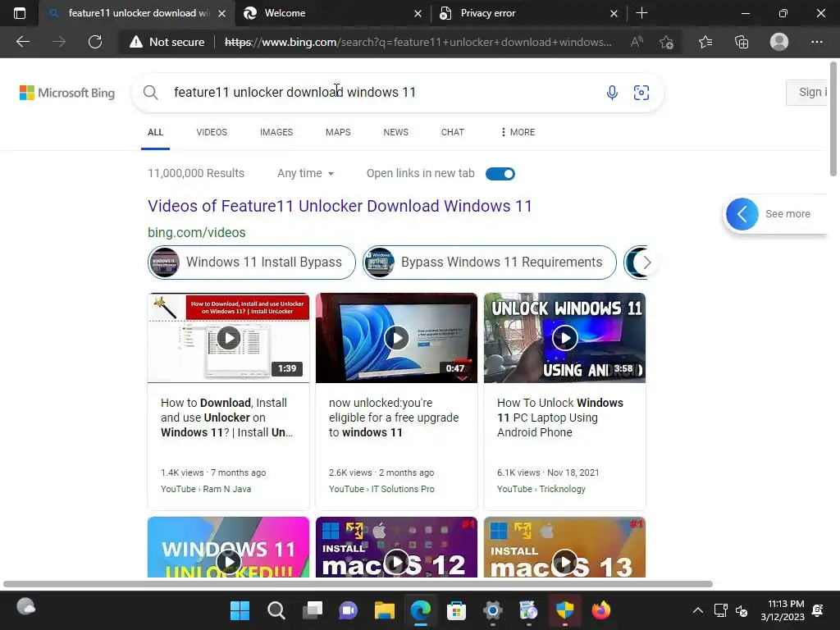
Task: Play the Windows 11 Unlocked video thumbnail
Action: pyautogui.click(x=228, y=547)
